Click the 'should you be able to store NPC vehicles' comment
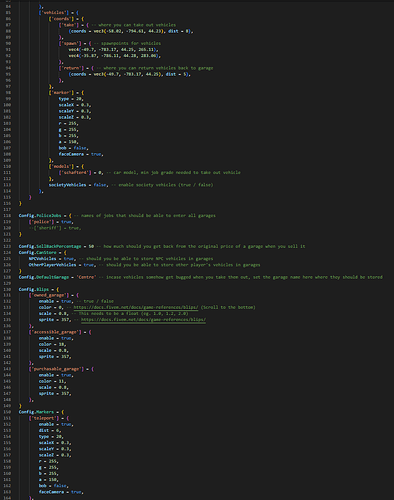Image resolution: width=394 pixels, height=500 pixels. point(146,259)
